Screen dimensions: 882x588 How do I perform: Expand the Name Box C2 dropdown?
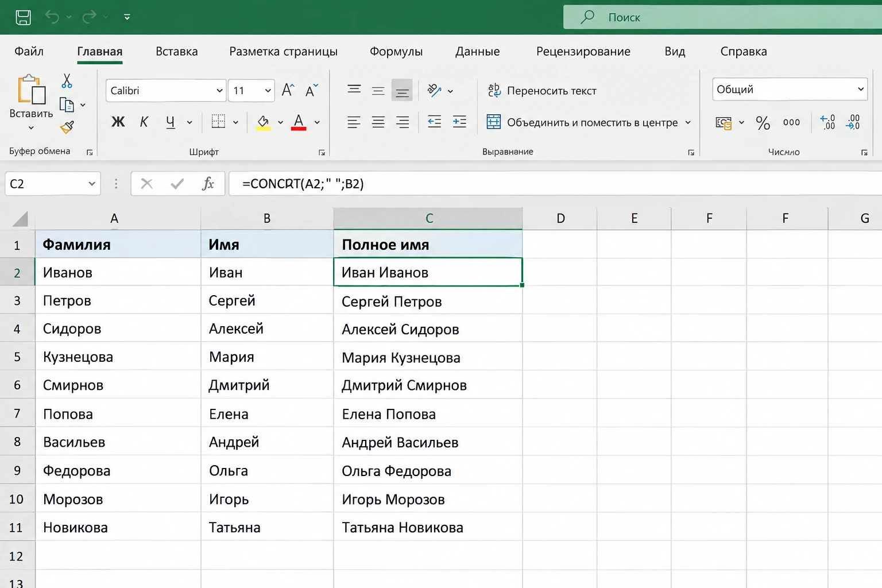[92, 184]
